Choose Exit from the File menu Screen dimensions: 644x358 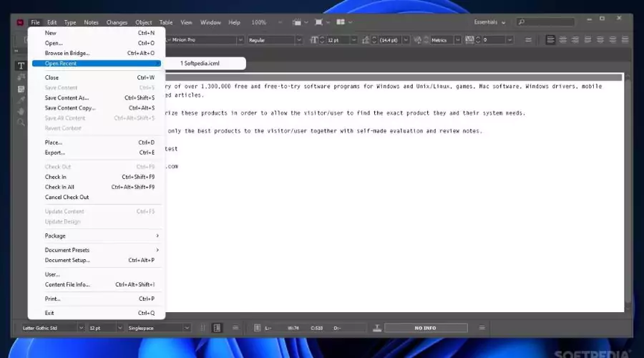[97, 313]
